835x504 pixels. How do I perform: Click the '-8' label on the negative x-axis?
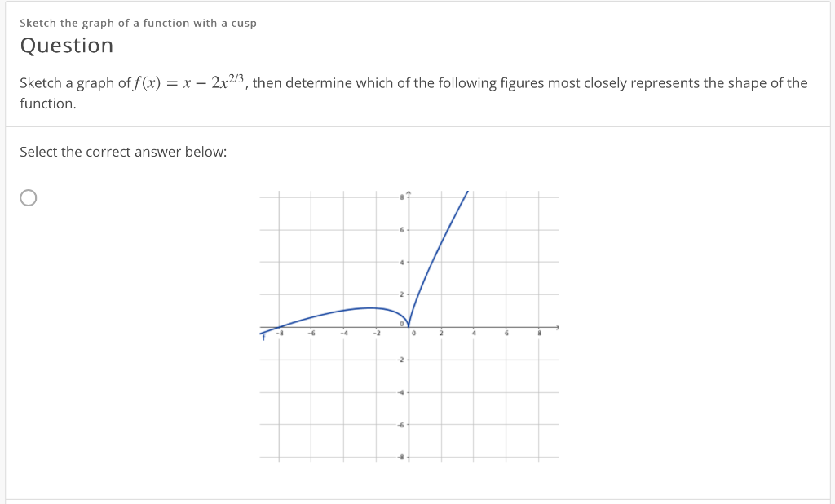280,332
